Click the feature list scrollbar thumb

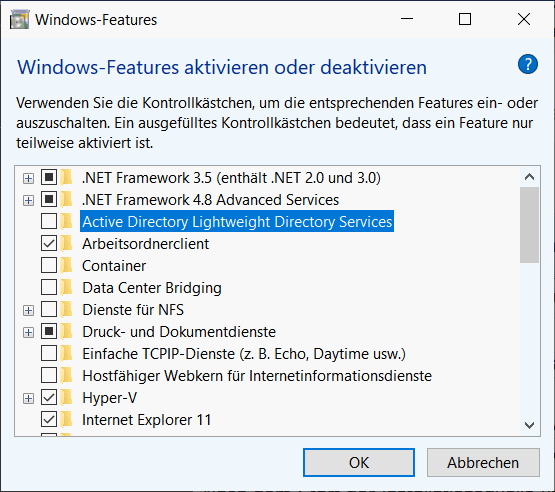(x=529, y=225)
